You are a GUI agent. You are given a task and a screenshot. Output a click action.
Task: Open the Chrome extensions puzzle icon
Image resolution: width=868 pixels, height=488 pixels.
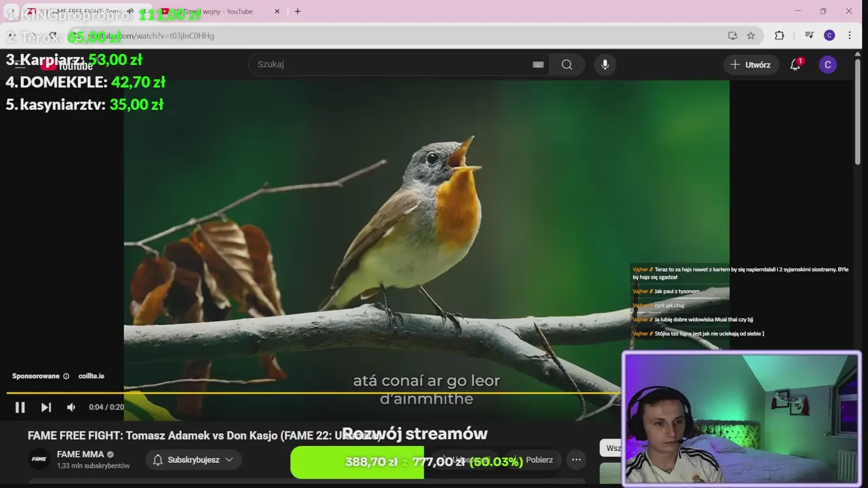[x=779, y=35]
